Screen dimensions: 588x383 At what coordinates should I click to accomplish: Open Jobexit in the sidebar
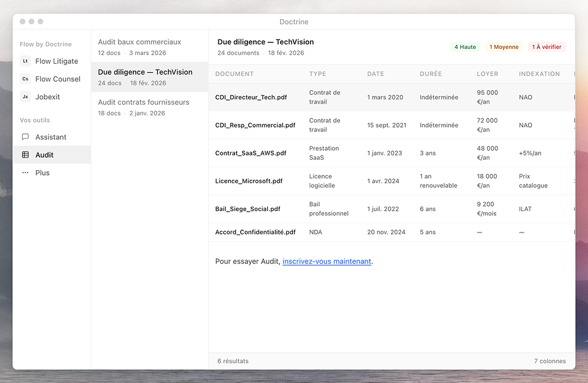pyautogui.click(x=52, y=97)
